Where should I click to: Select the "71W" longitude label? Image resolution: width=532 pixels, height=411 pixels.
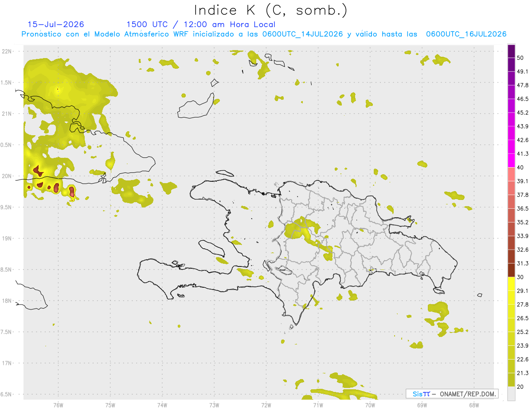318,405
